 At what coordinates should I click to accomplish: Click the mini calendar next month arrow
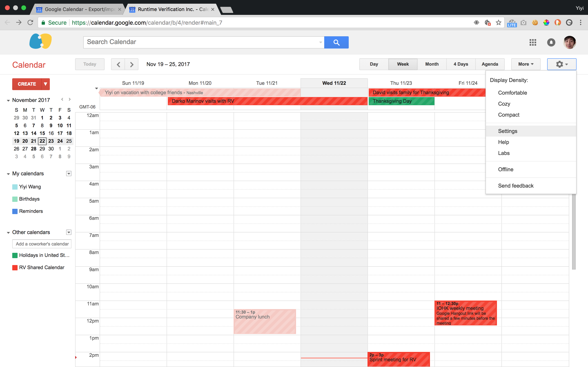click(70, 99)
